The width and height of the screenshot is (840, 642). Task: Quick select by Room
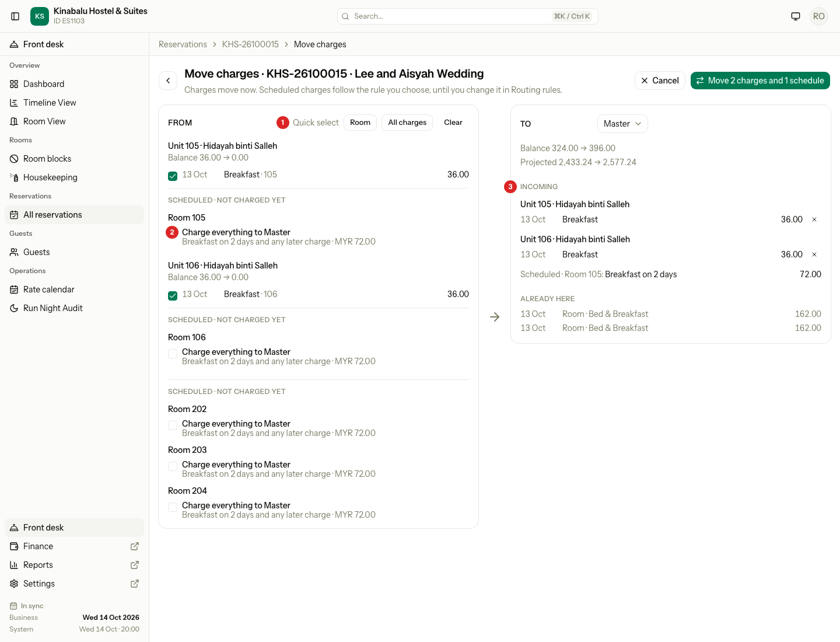360,123
